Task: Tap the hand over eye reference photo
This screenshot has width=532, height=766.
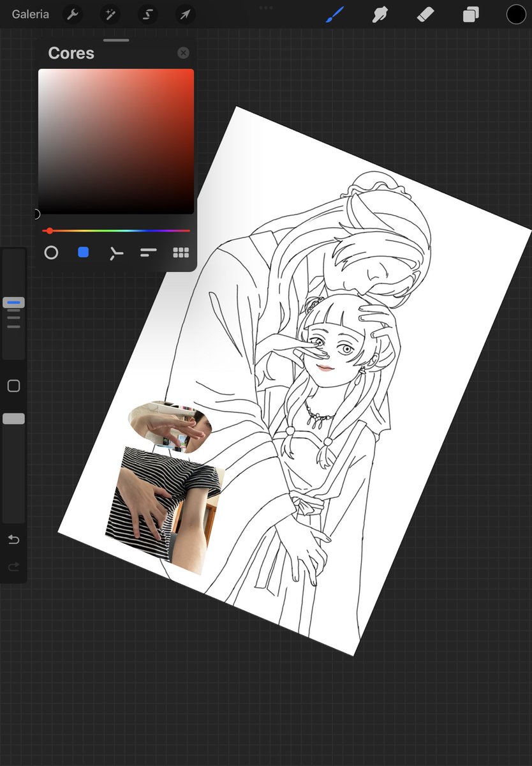Action: point(170,427)
